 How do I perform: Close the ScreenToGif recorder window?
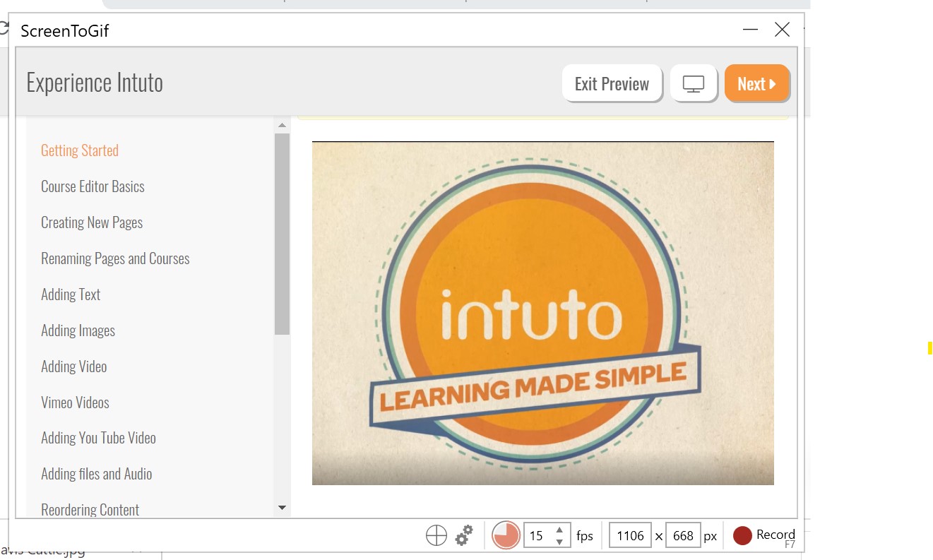pos(782,30)
